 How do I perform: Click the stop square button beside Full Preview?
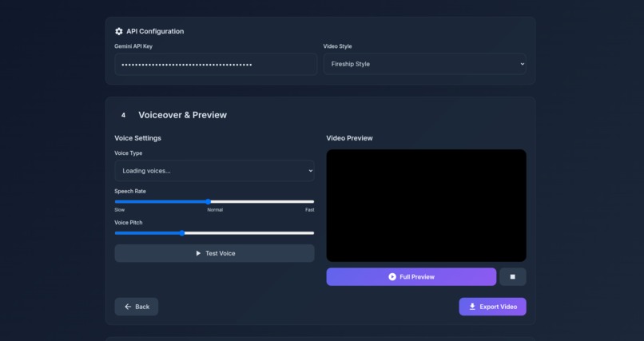513,277
